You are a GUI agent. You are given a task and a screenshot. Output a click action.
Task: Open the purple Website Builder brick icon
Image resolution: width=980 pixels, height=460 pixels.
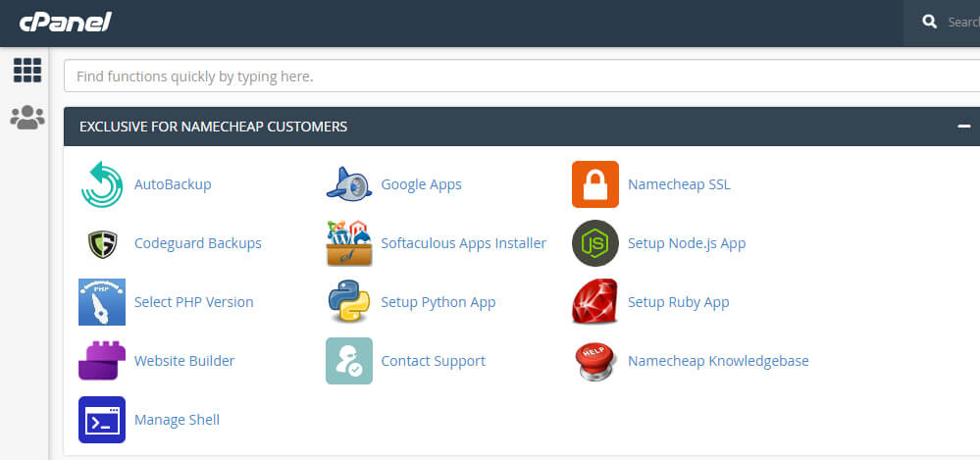[x=102, y=361]
